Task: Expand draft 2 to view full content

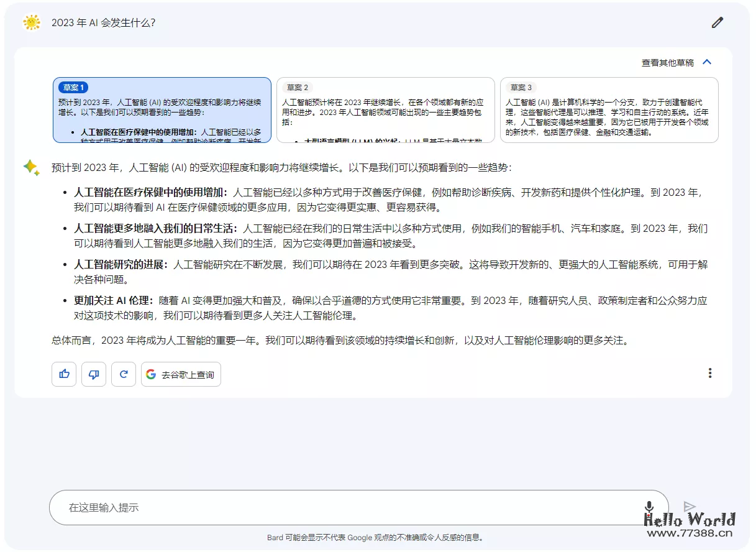Action: pyautogui.click(x=385, y=112)
